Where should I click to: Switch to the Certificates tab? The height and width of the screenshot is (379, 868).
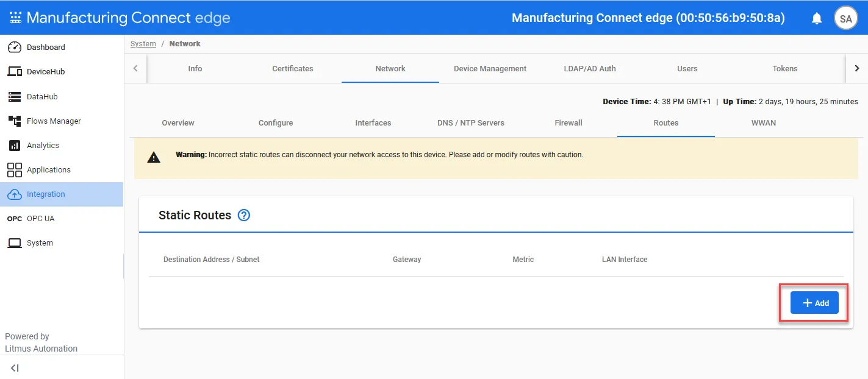click(293, 69)
